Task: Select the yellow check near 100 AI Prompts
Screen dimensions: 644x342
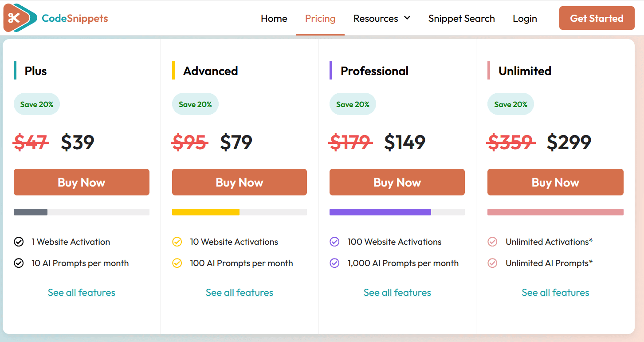Action: click(x=177, y=263)
